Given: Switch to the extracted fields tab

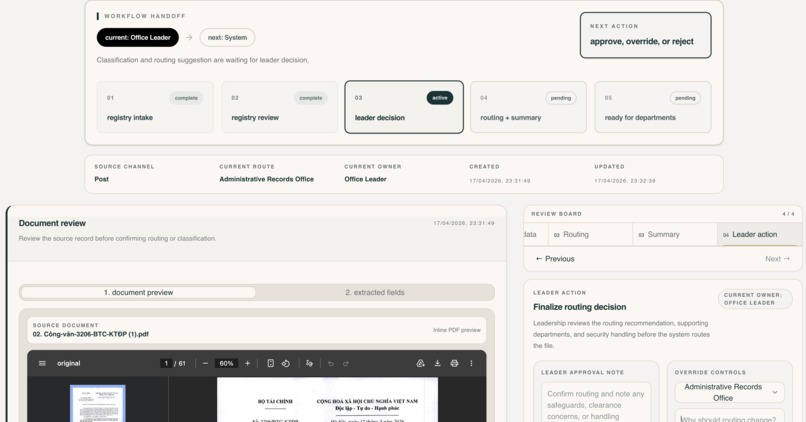Looking at the screenshot, I should [375, 292].
